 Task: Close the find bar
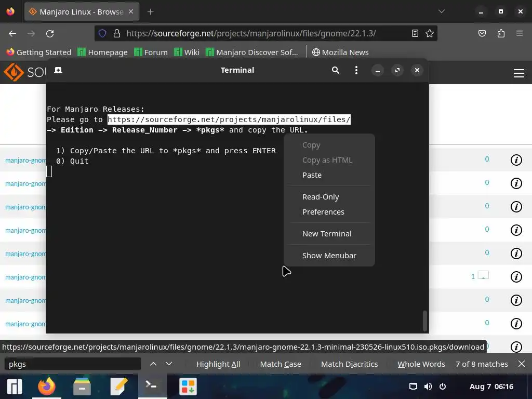tap(522, 364)
